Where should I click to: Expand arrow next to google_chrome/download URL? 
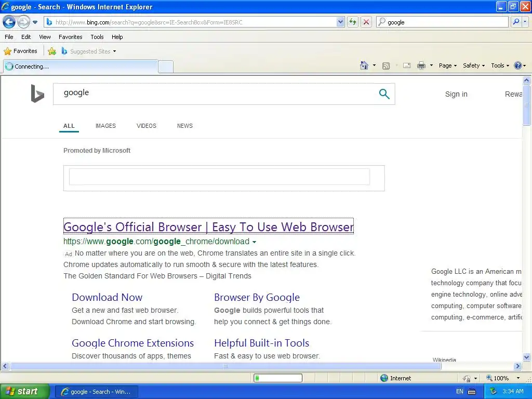(255, 242)
